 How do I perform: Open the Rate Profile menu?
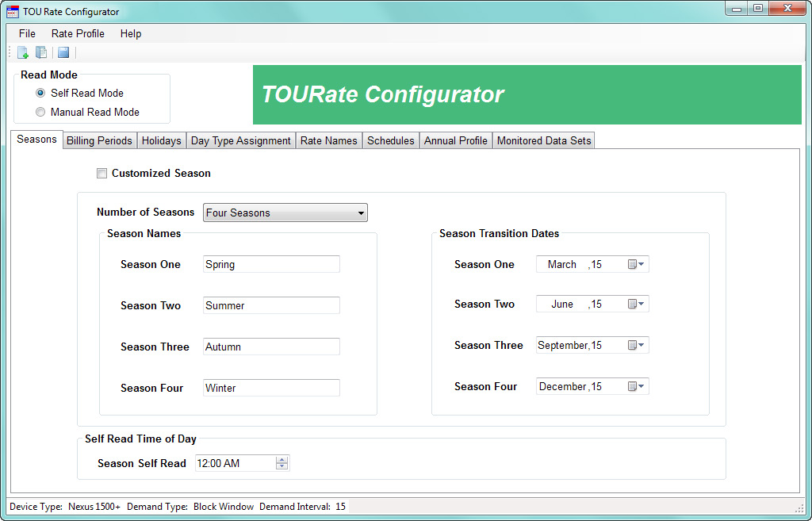click(x=78, y=33)
